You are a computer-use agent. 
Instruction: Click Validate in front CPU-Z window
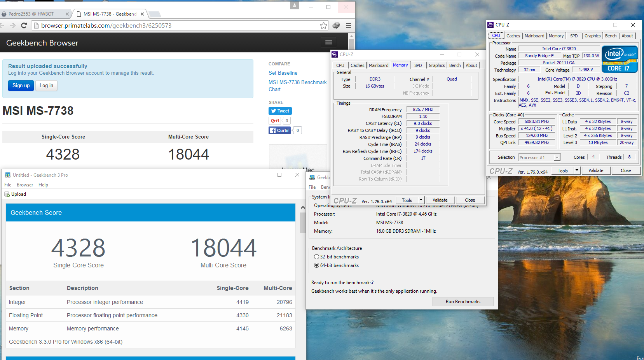click(x=596, y=170)
